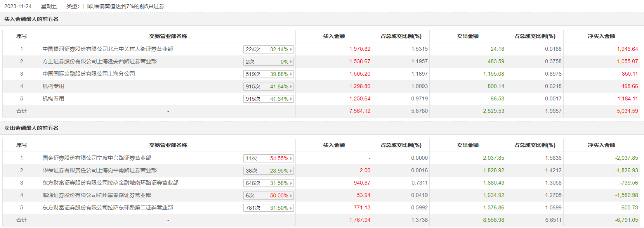Open the 2次 0% dropdown box
Screen dimensions: 644x228
(268, 62)
